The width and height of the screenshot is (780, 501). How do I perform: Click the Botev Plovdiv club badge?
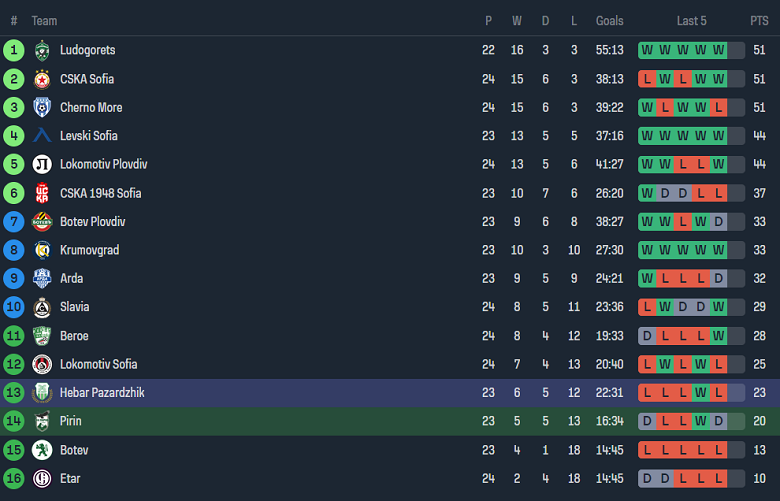pyautogui.click(x=42, y=221)
